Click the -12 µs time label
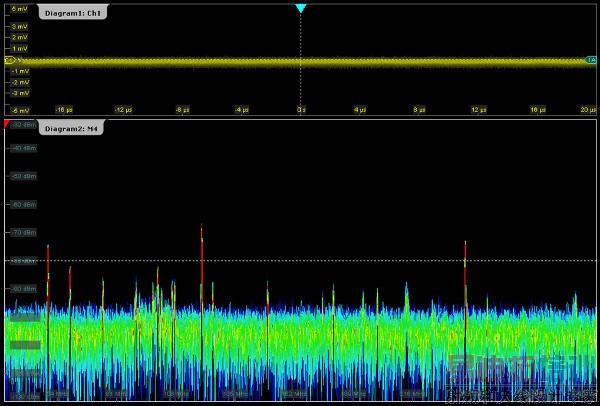 pyautogui.click(x=123, y=110)
